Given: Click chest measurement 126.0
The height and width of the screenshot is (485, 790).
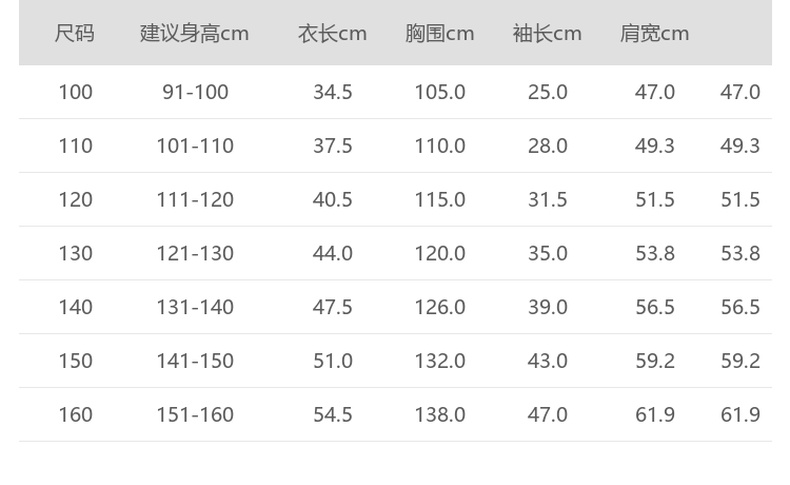Looking at the screenshot, I should [x=440, y=307].
